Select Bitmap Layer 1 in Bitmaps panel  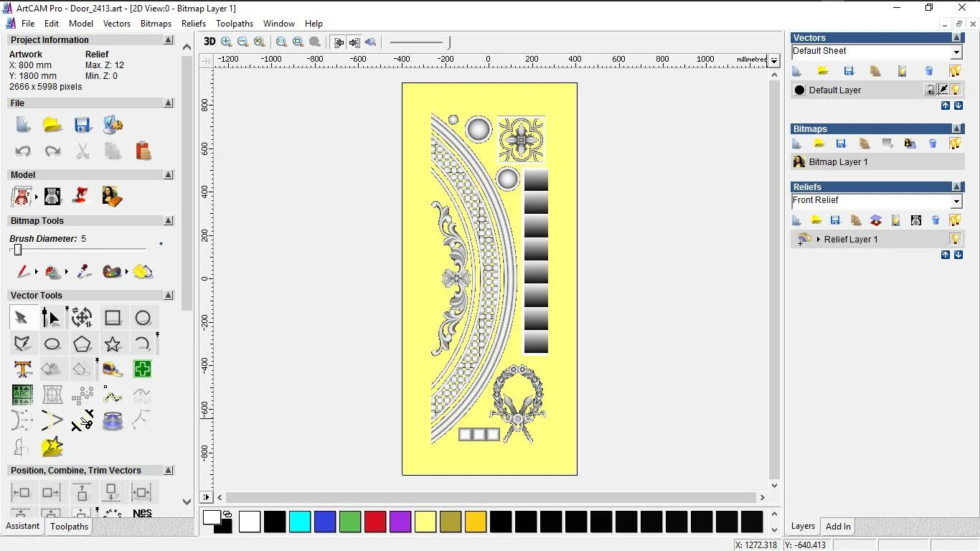click(838, 162)
